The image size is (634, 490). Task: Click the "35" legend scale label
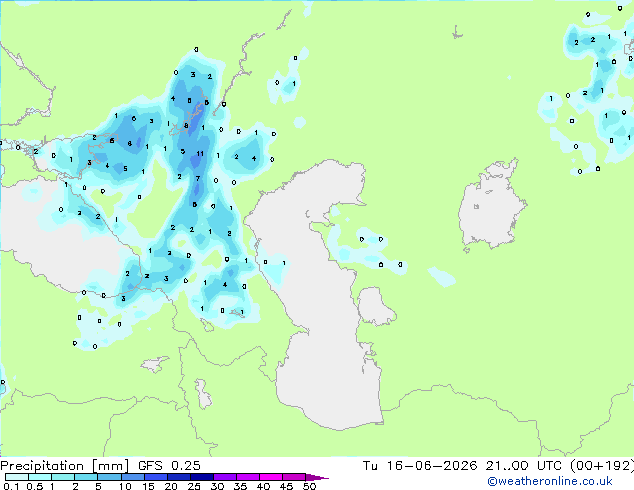(240, 486)
